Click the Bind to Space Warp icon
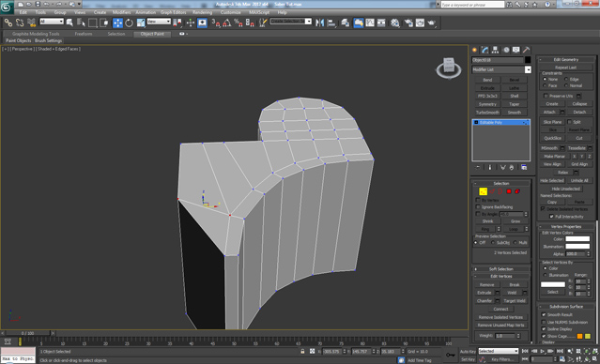Viewport: 600px width, 364px height. (x=31, y=23)
